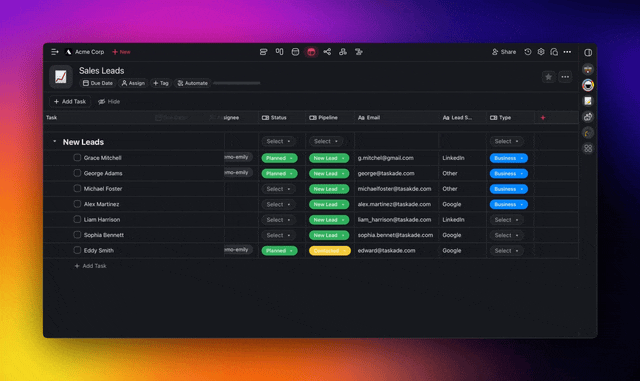The width and height of the screenshot is (640, 381).
Task: Open George Adams' New Lead pipeline dropdown
Action: pyautogui.click(x=329, y=174)
